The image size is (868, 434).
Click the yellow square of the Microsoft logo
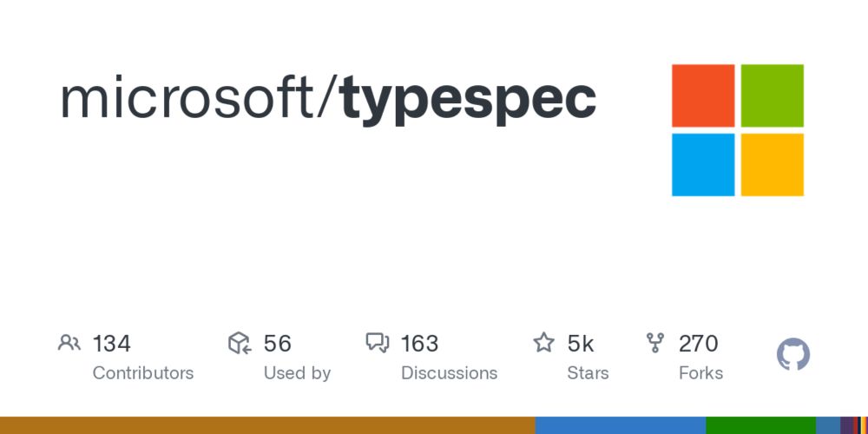pos(773,164)
